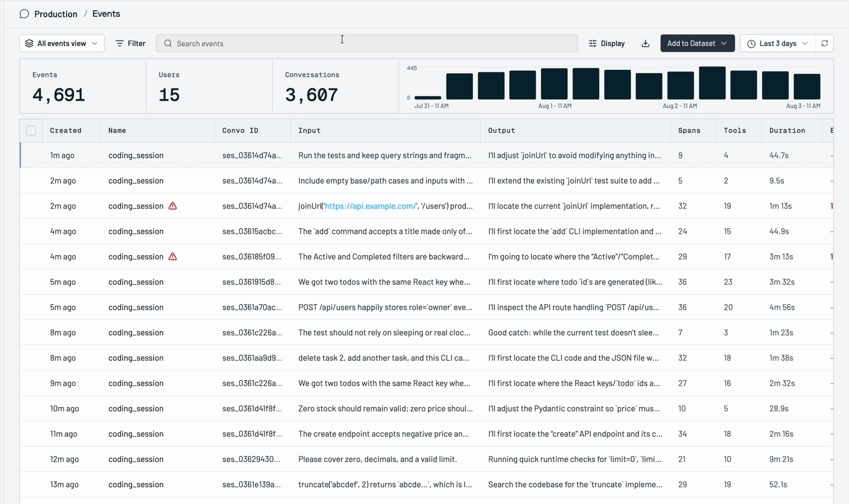Open 'The create endpoint accepts negative price' row
This screenshot has height=504, width=849.
[x=427, y=434]
